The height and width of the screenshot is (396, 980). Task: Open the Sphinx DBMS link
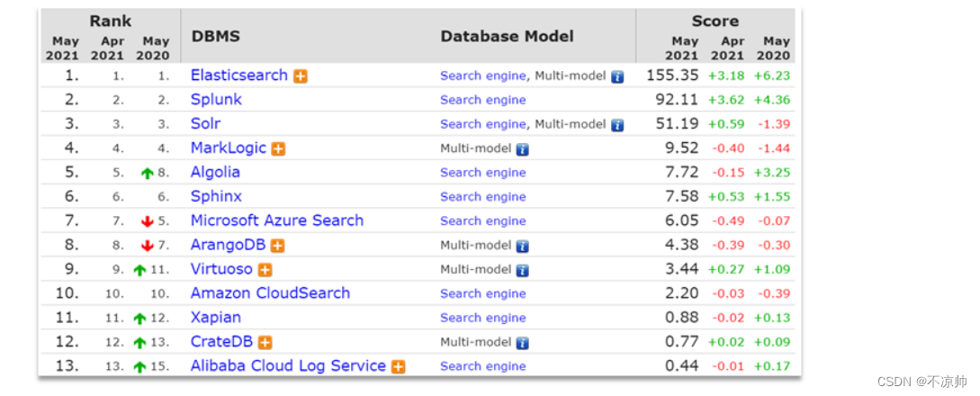pos(216,197)
